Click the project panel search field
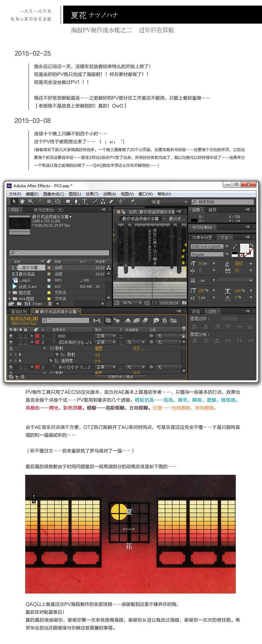 point(59,252)
